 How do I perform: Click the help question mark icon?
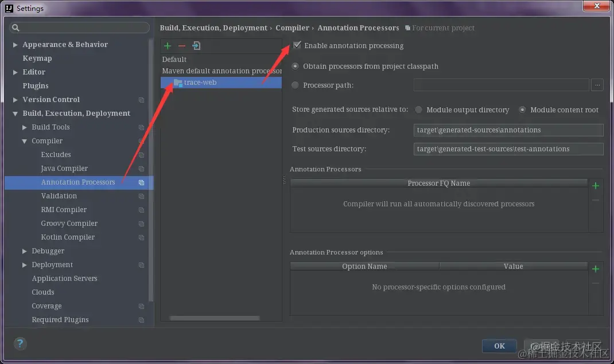pos(20,343)
